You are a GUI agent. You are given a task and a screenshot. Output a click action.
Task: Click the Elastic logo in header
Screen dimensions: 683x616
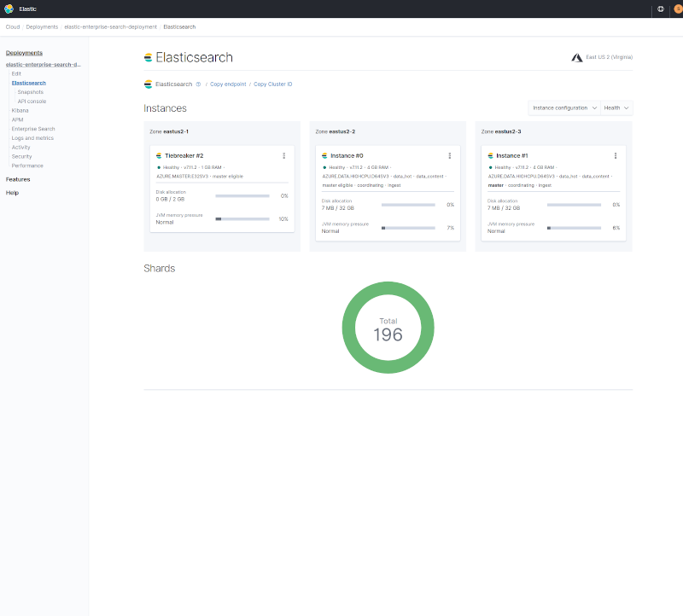(x=9, y=9)
